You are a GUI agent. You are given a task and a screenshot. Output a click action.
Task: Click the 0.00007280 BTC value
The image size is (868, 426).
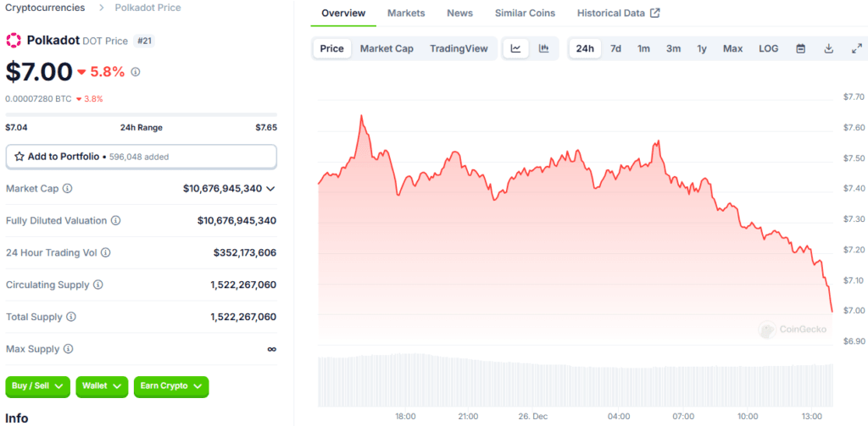tap(38, 98)
